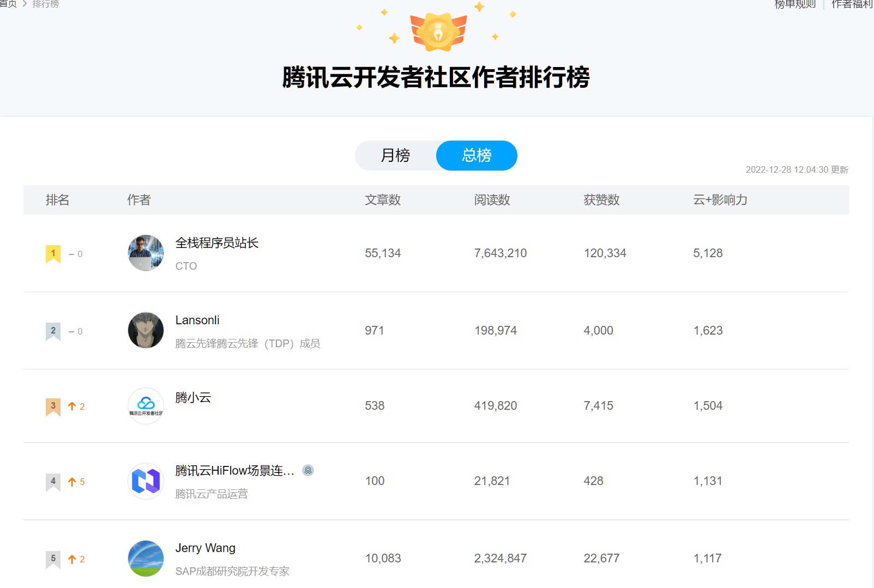Screen dimensions: 874x588
Task: Open 腾讯云HiFlow avatar logo
Action: click(x=146, y=481)
